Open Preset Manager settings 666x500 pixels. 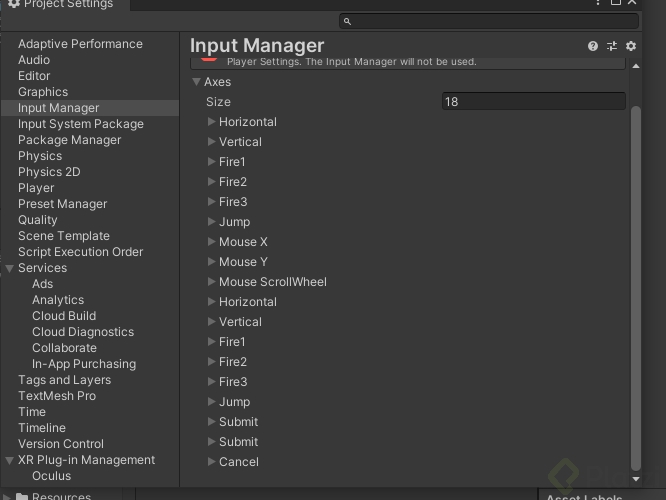tap(62, 204)
